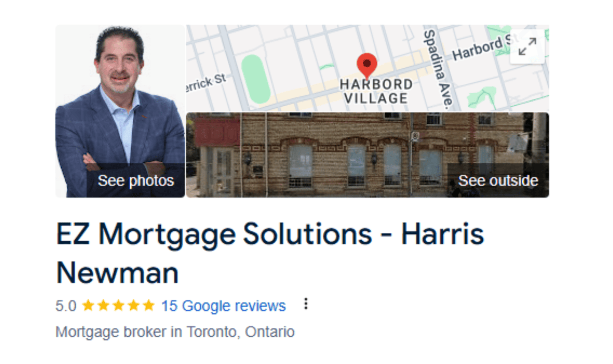Open Harris Newman's profile photo
The image size is (613, 364).
click(x=120, y=111)
